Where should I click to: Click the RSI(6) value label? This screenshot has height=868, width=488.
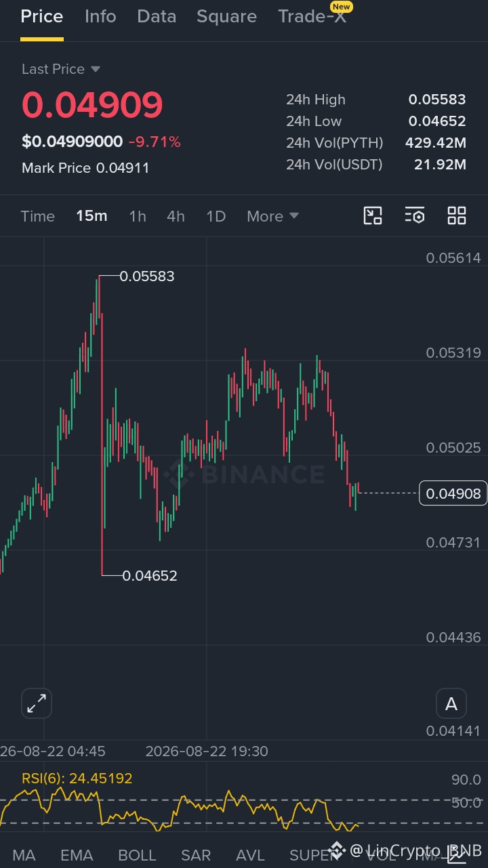coord(77,779)
